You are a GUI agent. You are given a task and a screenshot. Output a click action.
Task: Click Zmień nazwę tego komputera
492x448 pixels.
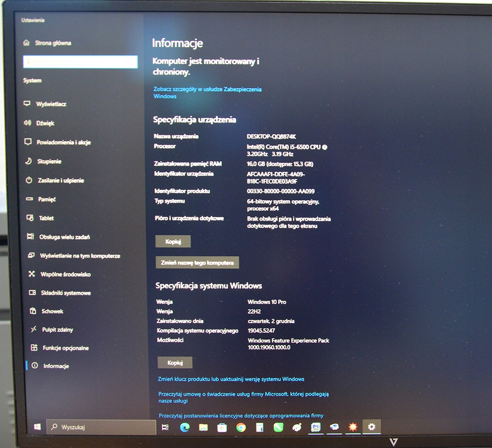[197, 262]
